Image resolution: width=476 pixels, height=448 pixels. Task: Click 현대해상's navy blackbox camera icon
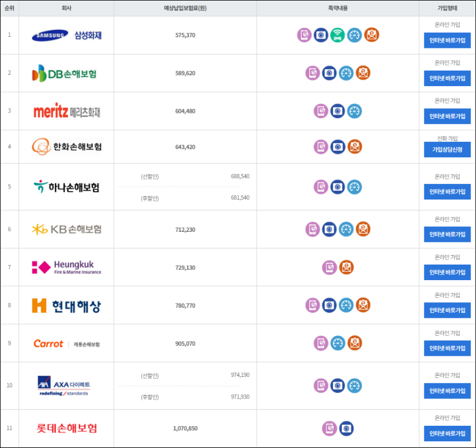[329, 305]
